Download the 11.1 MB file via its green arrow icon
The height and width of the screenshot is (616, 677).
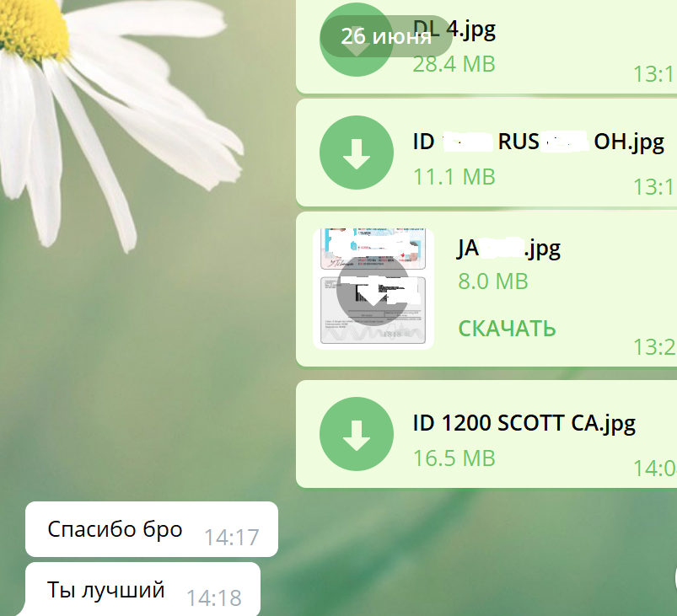tap(357, 153)
